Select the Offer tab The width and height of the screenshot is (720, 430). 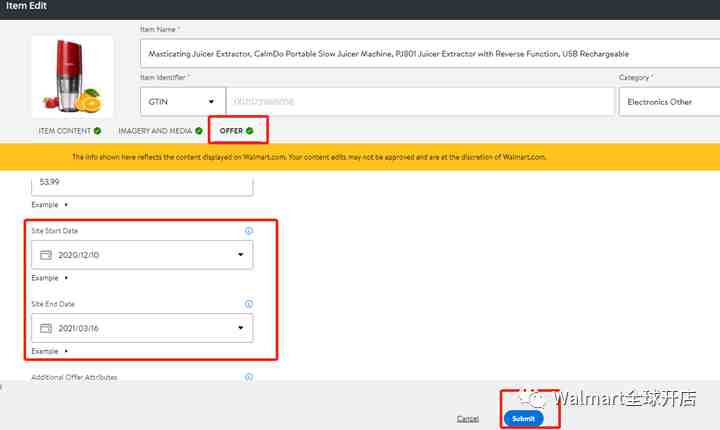(236, 131)
